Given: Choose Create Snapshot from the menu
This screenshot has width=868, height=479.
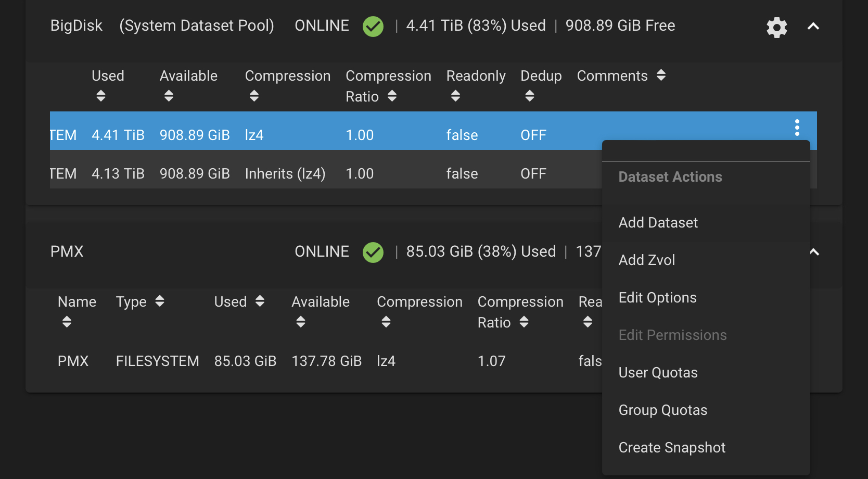Looking at the screenshot, I should point(706,448).
